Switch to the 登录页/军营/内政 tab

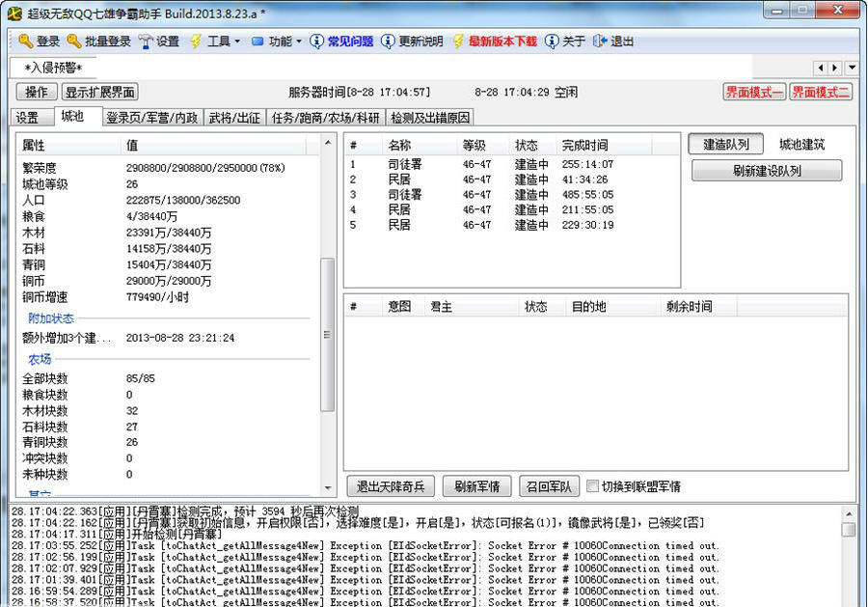click(151, 118)
